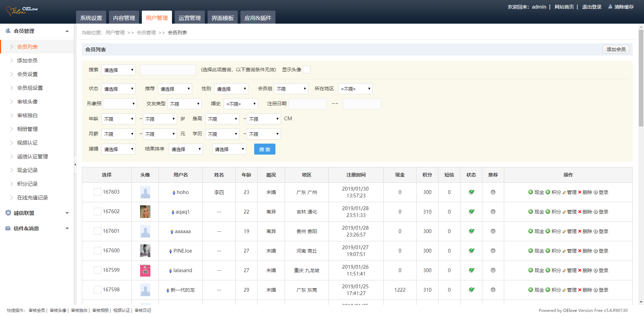644x316 pixels.
Task: Click the 添加会员 button at top right
Action: pos(616,49)
